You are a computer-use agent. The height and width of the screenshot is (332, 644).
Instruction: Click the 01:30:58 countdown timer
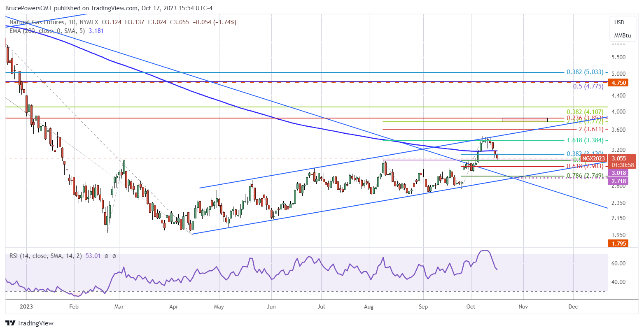pyautogui.click(x=622, y=165)
